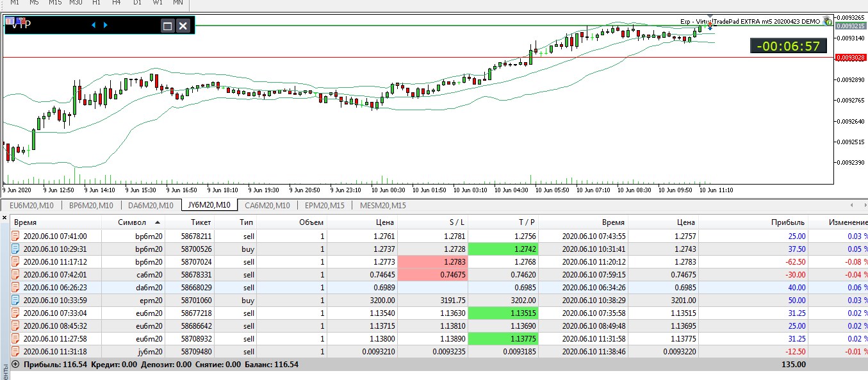The height and width of the screenshot is (380, 868).
Task: Switch to MN timeframe
Action: point(178,3)
